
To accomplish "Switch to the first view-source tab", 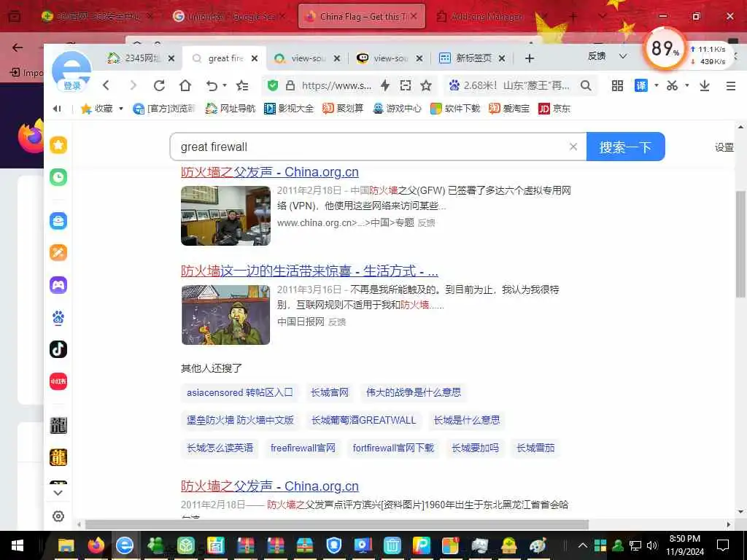I will tap(307, 58).
